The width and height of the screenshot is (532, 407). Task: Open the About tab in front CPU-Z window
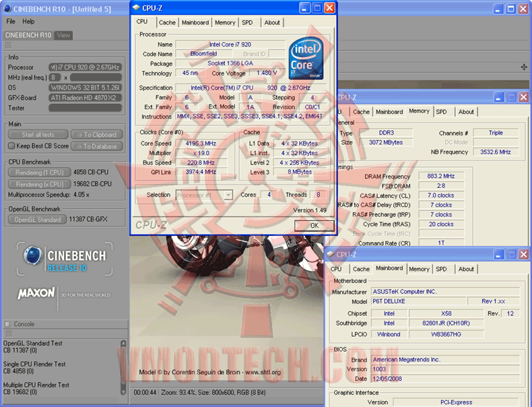click(x=272, y=23)
